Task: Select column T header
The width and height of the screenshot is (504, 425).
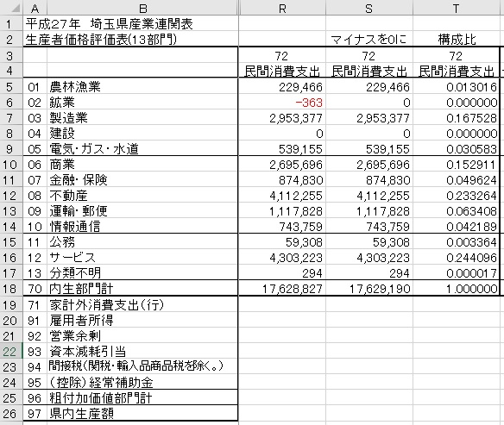Action: click(457, 8)
